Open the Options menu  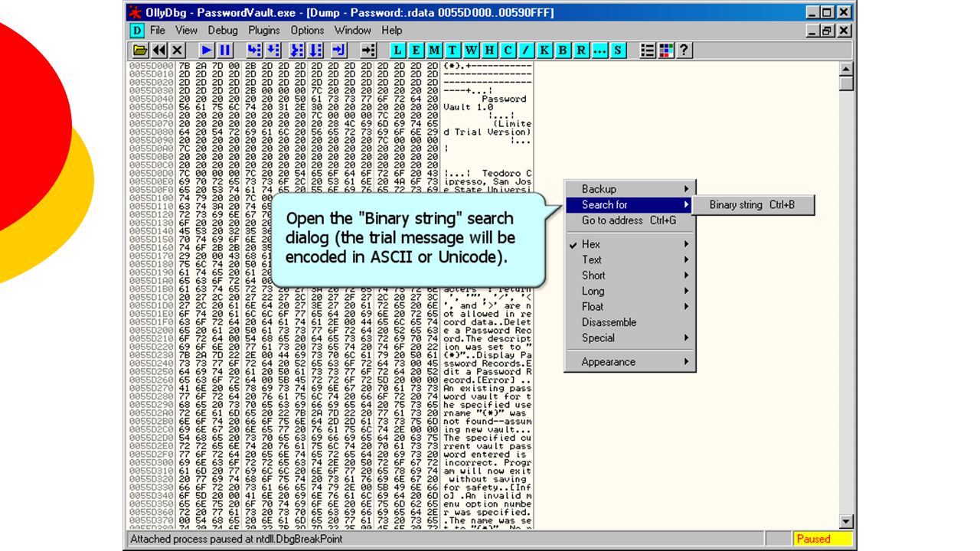click(x=307, y=31)
